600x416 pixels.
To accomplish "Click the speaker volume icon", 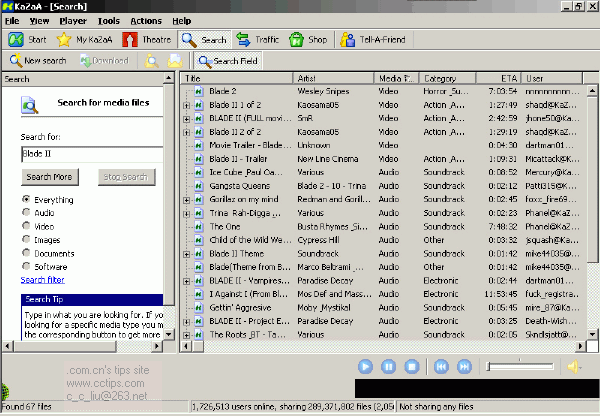I will [x=575, y=367].
